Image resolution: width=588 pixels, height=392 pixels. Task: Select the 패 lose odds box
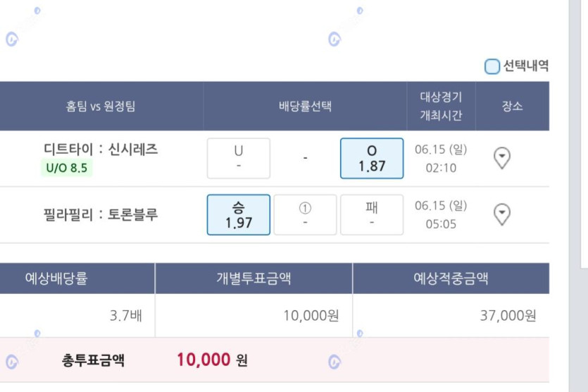coord(372,214)
